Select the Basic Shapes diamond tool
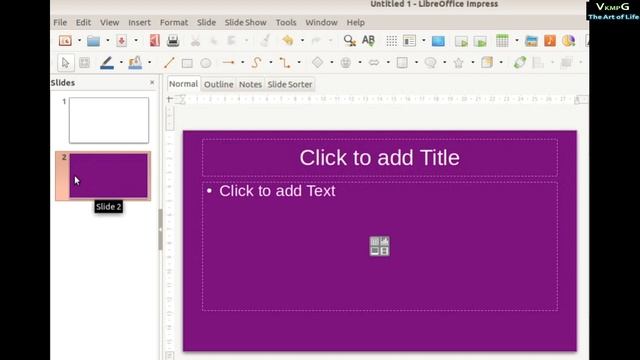640x360 pixels. pyautogui.click(x=318, y=62)
